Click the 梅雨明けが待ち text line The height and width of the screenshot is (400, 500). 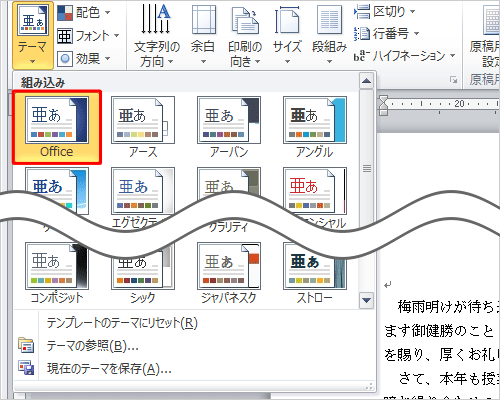pos(448,307)
